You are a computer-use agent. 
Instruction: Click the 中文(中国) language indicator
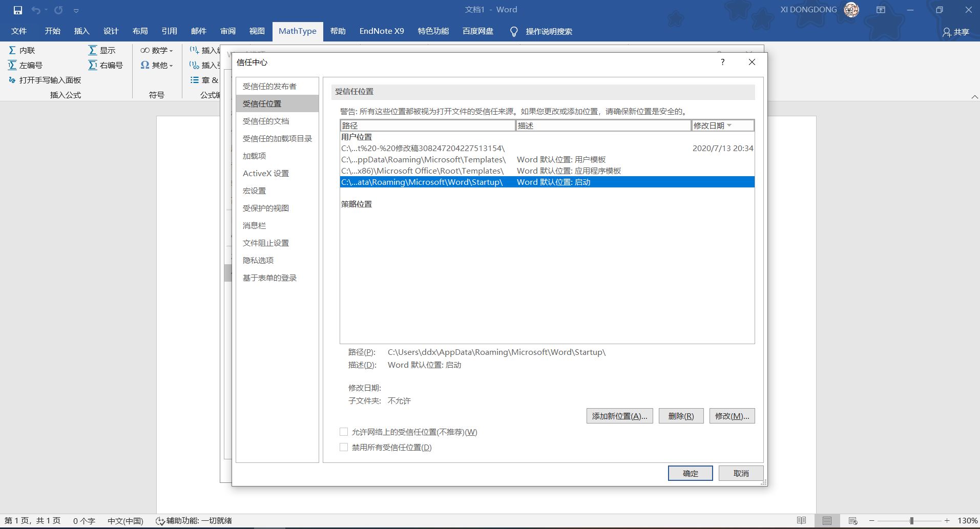tap(126, 521)
